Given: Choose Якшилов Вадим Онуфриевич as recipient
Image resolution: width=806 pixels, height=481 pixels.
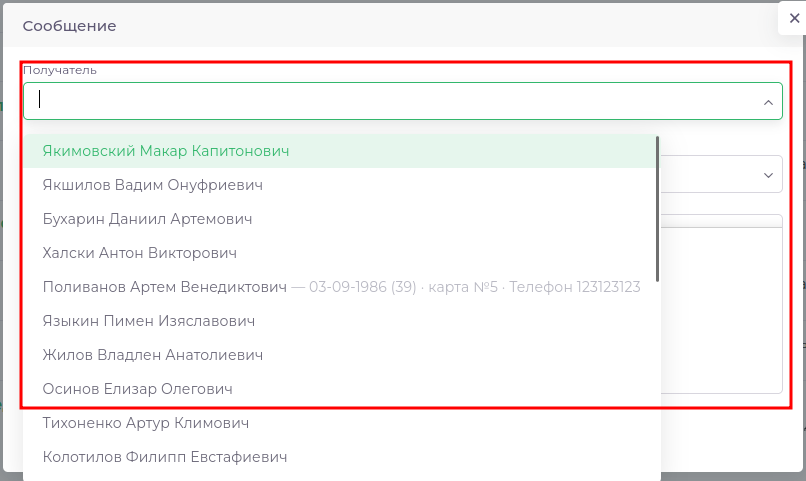Looking at the screenshot, I should pyautogui.click(x=153, y=185).
